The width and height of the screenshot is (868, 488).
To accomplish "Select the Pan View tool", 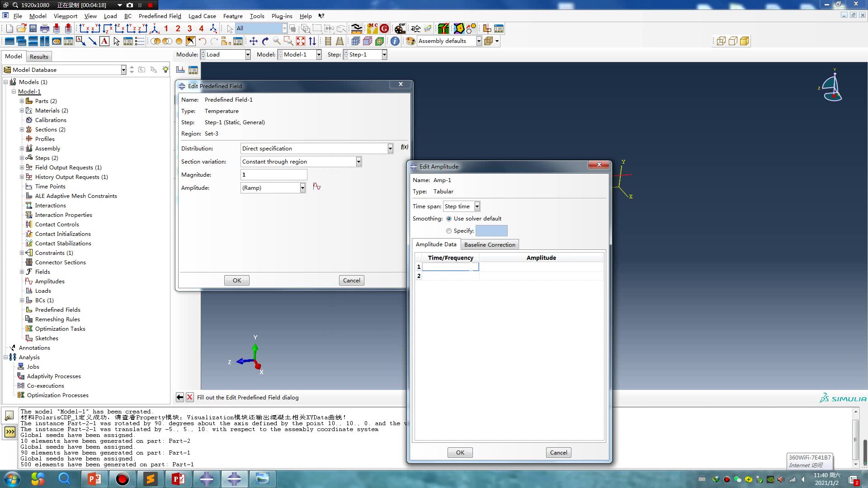I will 254,41.
